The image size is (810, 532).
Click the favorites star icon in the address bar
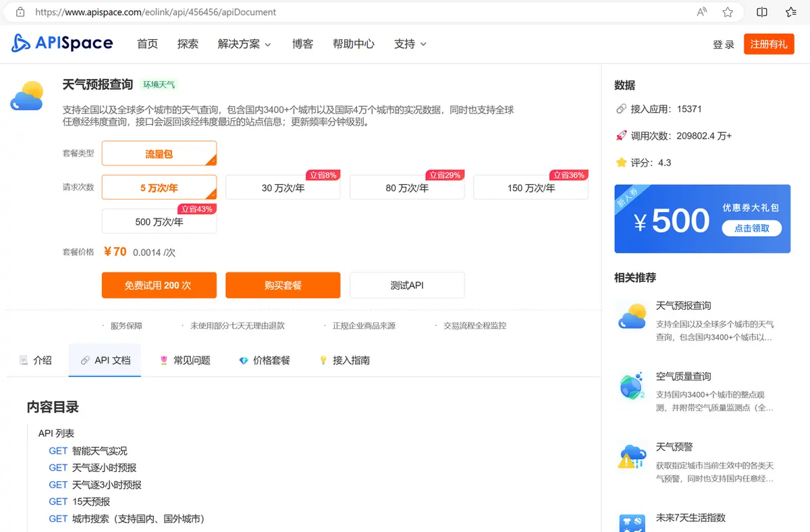pyautogui.click(x=728, y=12)
